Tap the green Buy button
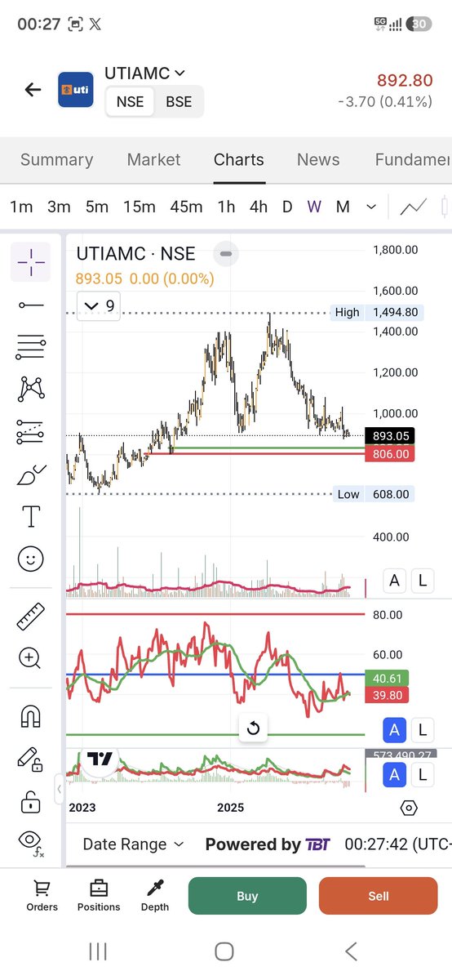This screenshot has height=980, width=452. click(247, 896)
